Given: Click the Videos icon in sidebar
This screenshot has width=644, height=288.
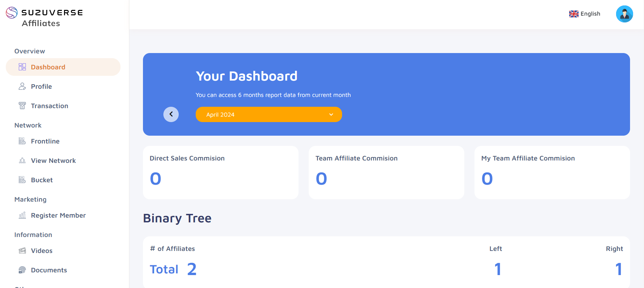Looking at the screenshot, I should click(22, 251).
